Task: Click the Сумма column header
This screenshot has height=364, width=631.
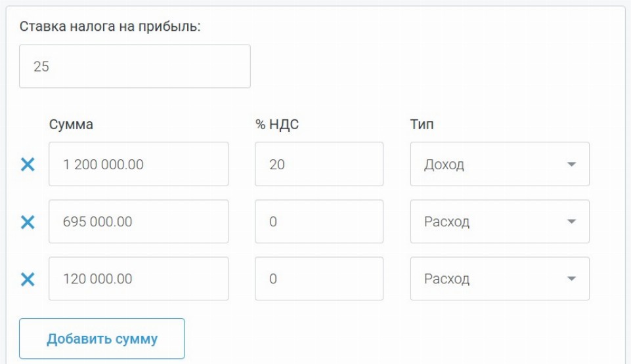Action: point(71,125)
